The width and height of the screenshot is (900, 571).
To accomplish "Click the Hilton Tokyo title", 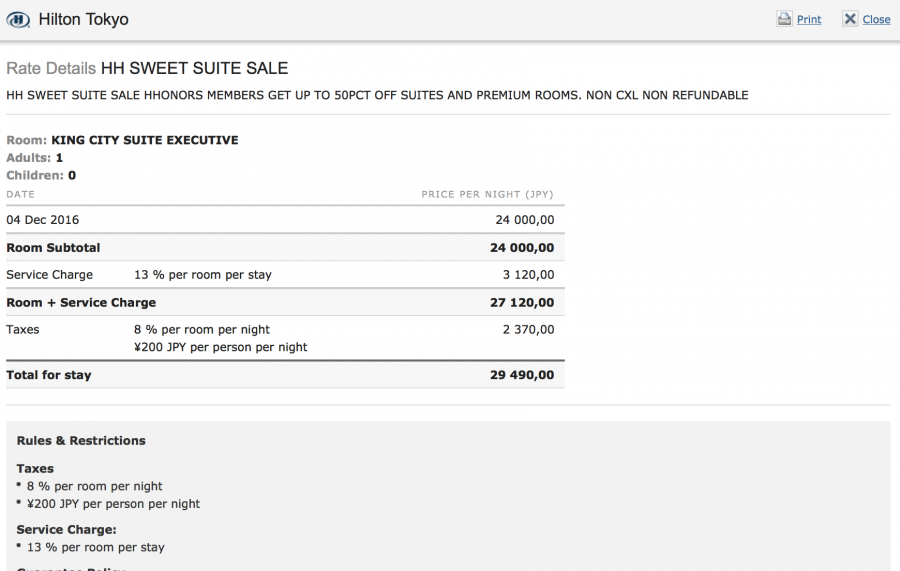I will [x=83, y=20].
